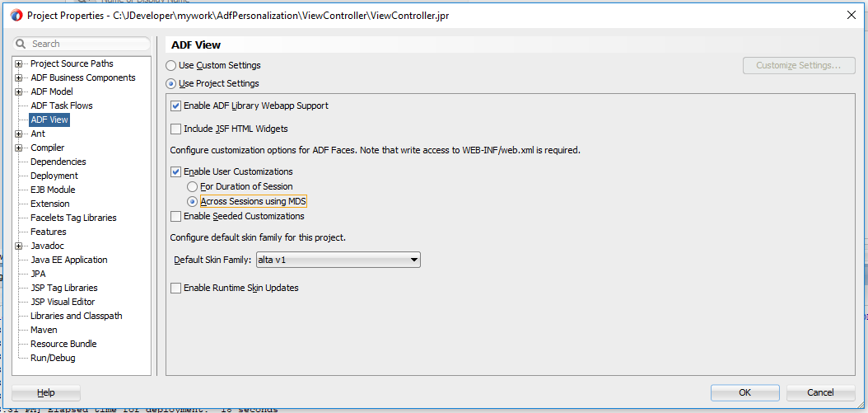Viewport: 868px width, 413px height.
Task: Select Use Custom Settings radio button
Action: pos(171,65)
